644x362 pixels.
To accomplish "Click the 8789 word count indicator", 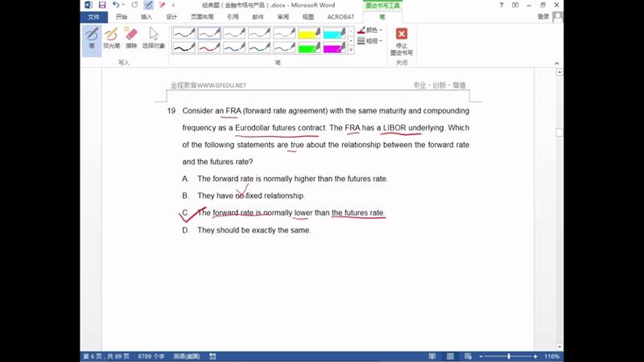I will [x=151, y=356].
